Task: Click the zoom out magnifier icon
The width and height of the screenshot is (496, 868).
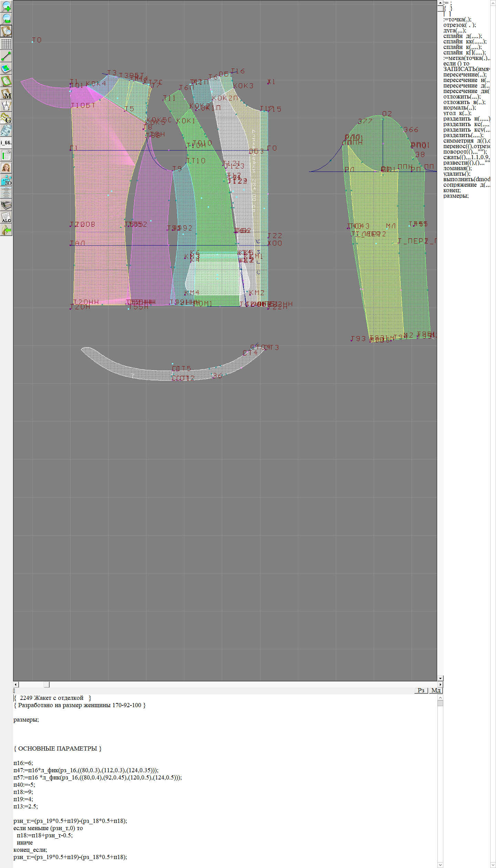Action: coord(6,19)
